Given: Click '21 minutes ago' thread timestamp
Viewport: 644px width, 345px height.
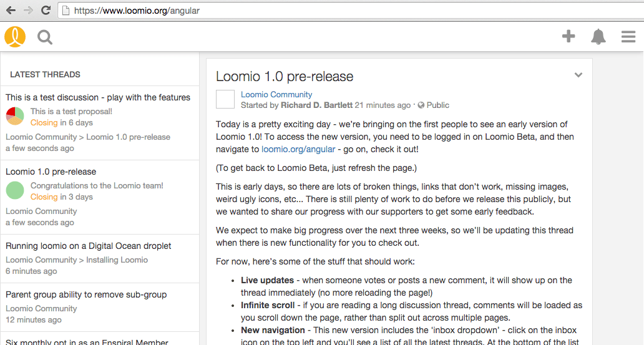Looking at the screenshot, I should coord(383,105).
